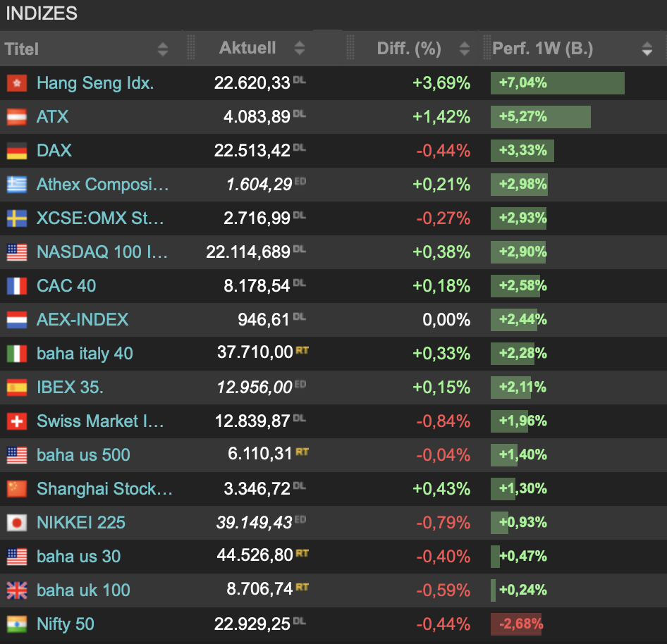Click the US flag beside baha us 500
Viewport: 667px width, 644px height.
click(x=17, y=455)
